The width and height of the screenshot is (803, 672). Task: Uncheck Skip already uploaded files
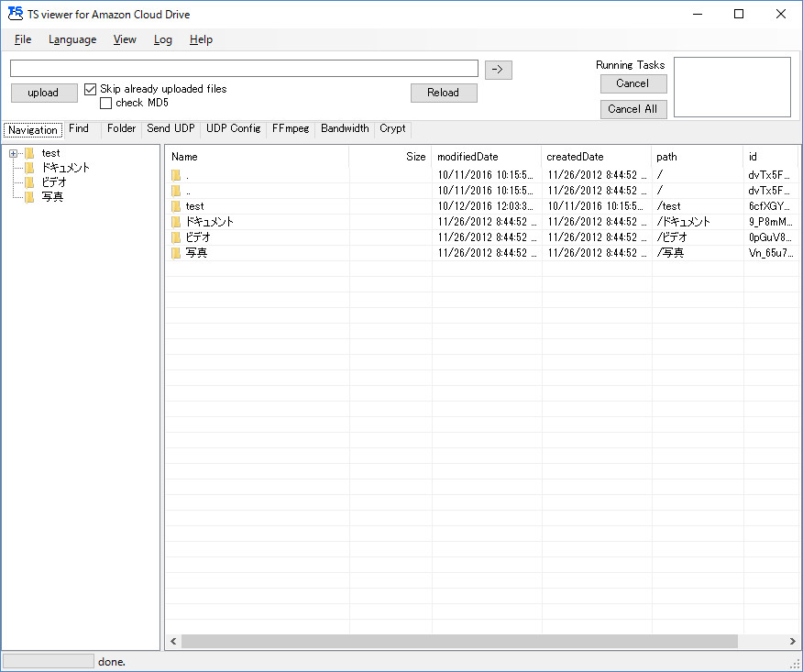point(91,89)
